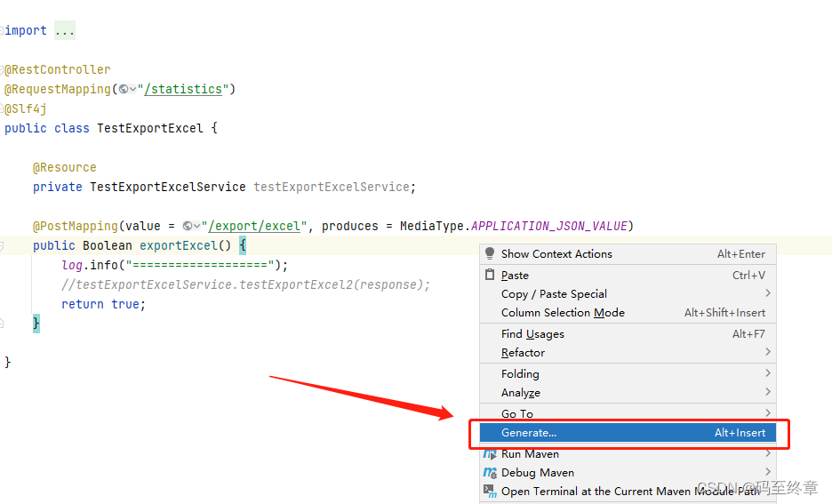Click the Boolean return type
This screenshot has height=504, width=832.
click(x=108, y=245)
